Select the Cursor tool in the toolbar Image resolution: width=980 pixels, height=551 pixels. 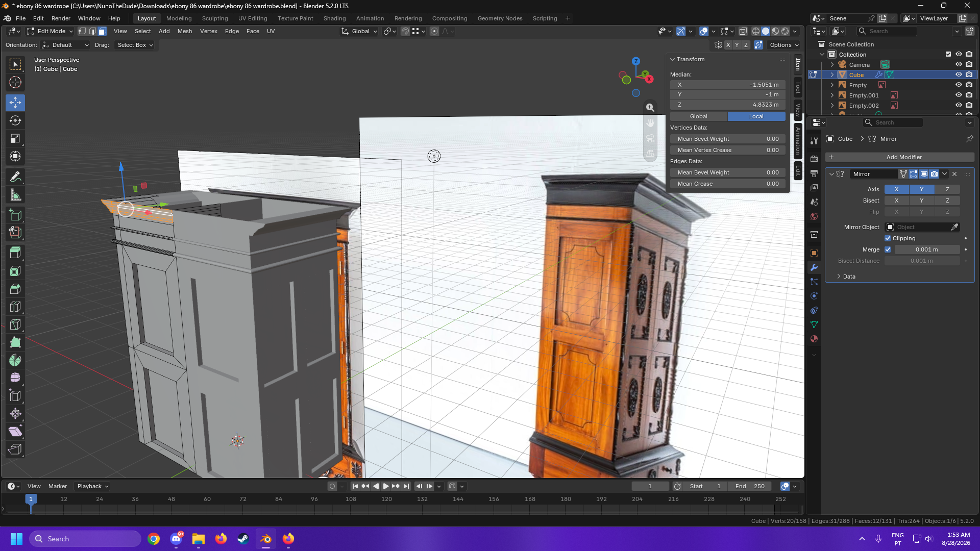tap(15, 82)
